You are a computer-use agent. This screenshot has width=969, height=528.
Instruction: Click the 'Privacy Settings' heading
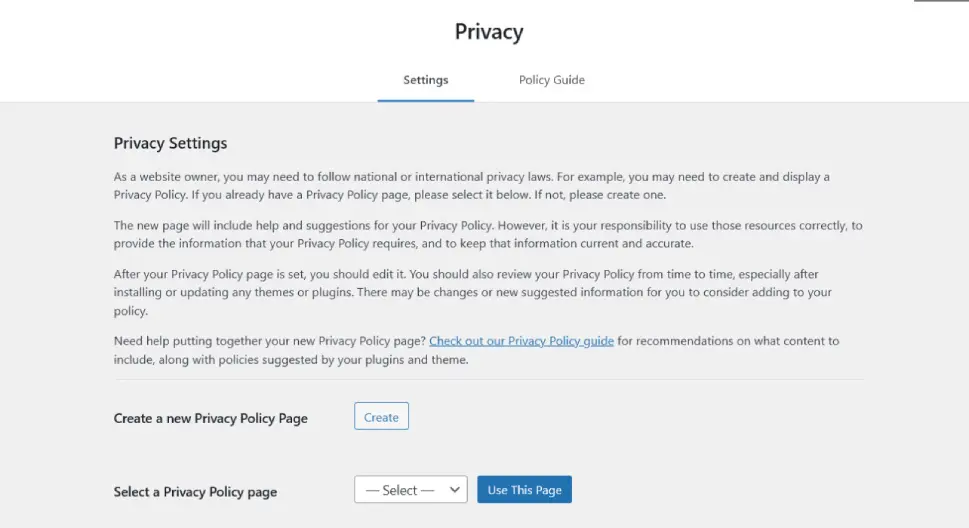(171, 143)
